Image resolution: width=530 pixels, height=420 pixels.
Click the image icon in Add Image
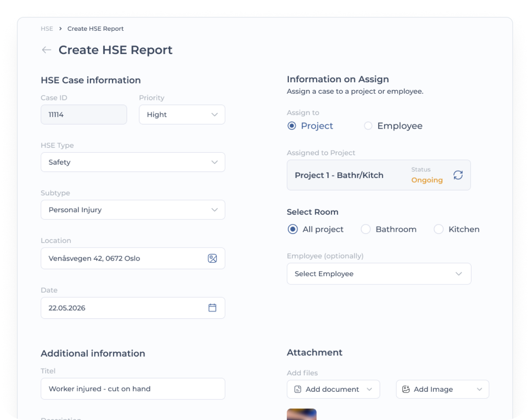pos(406,389)
